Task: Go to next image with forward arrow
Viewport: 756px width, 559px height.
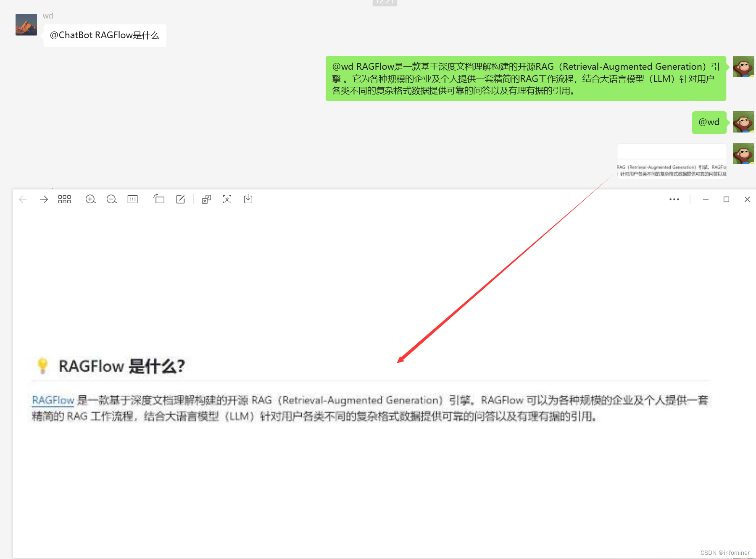Action: pos(44,199)
